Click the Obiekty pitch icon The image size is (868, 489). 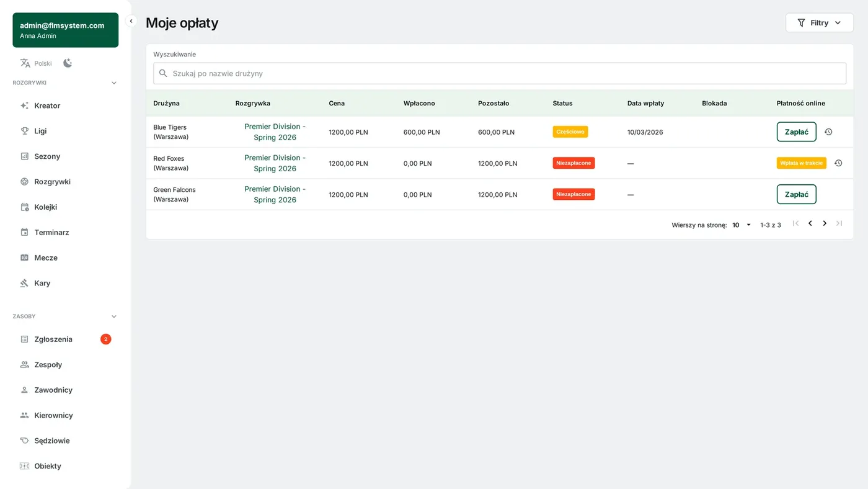coord(25,466)
